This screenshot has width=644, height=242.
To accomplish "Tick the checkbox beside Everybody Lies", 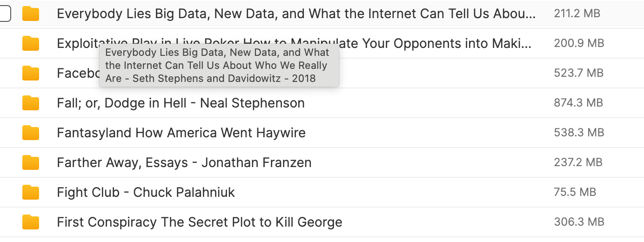I will click(x=4, y=14).
